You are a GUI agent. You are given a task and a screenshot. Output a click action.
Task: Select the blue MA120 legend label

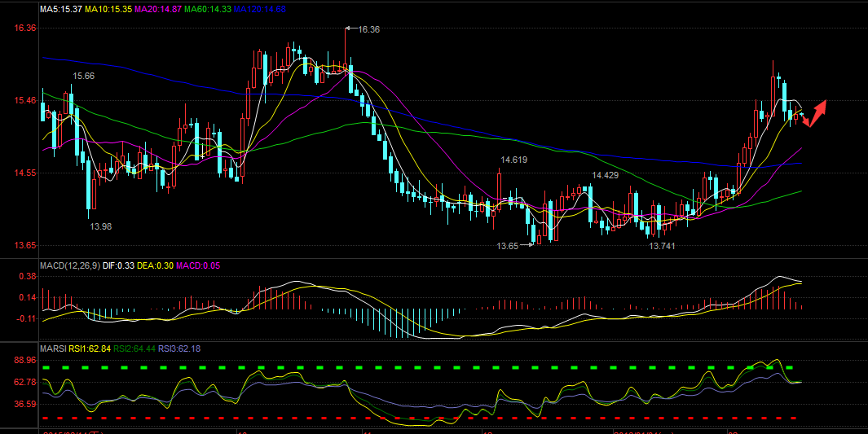click(x=259, y=9)
